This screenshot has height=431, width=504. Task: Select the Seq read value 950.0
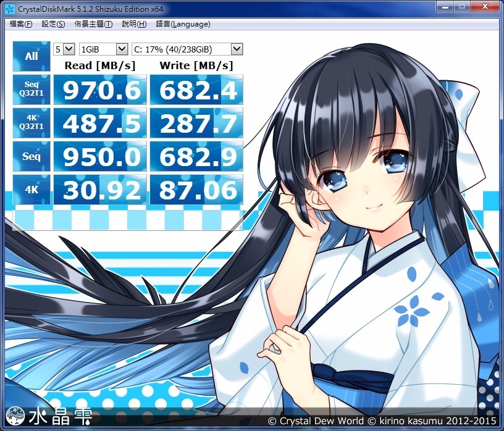click(x=100, y=156)
